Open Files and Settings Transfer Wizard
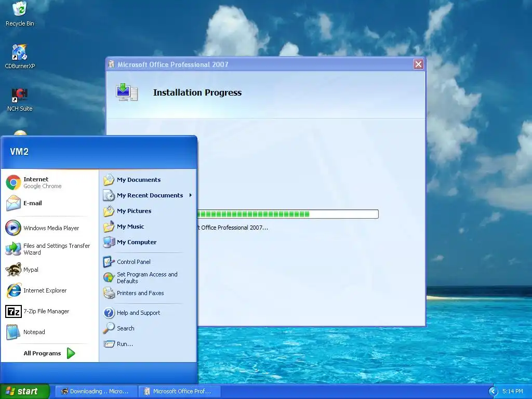532x399 pixels. [47, 249]
